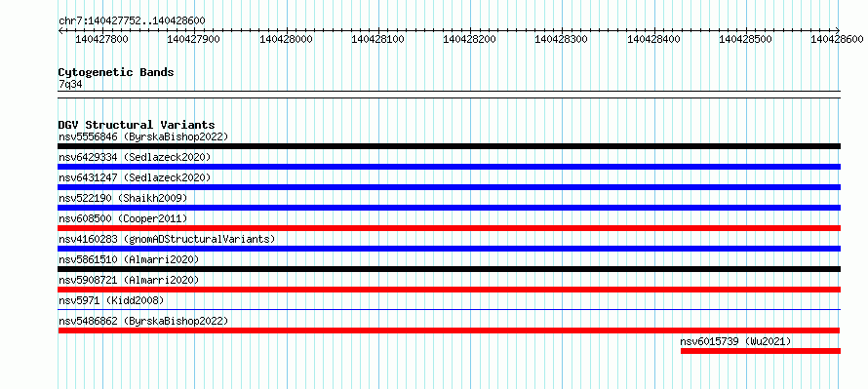Image resolution: width=868 pixels, height=389 pixels.
Task: Open the nsv5971 (Kidd2008) label
Action: click(x=111, y=300)
